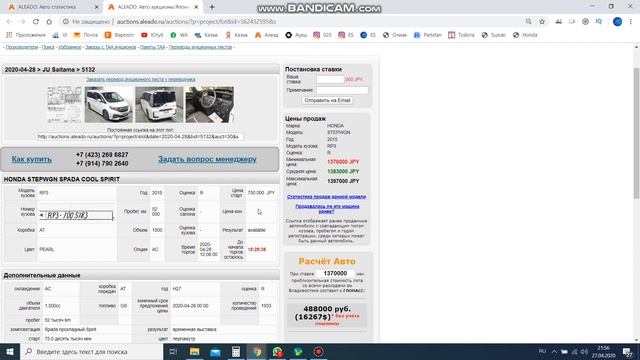The image size is (640, 360).
Task: Open the Почта mail bookmark
Action: point(86,35)
